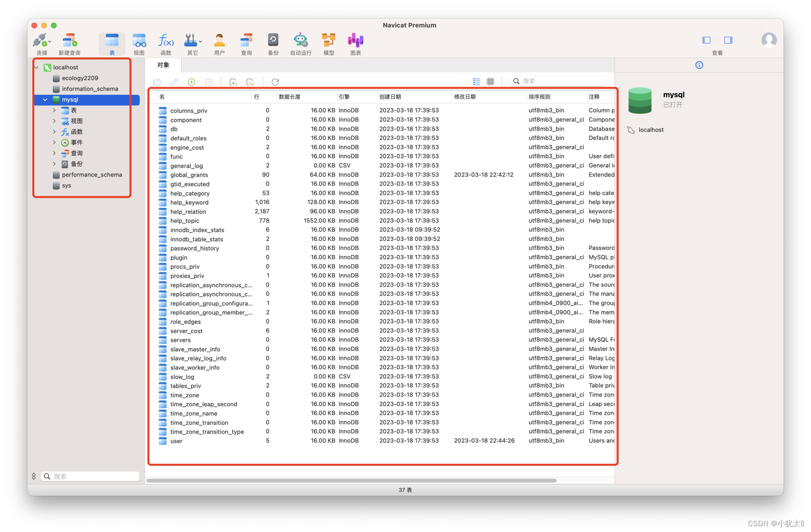811x532 pixels.
Task: Expand the 表 (tables) tree node
Action: coord(54,110)
